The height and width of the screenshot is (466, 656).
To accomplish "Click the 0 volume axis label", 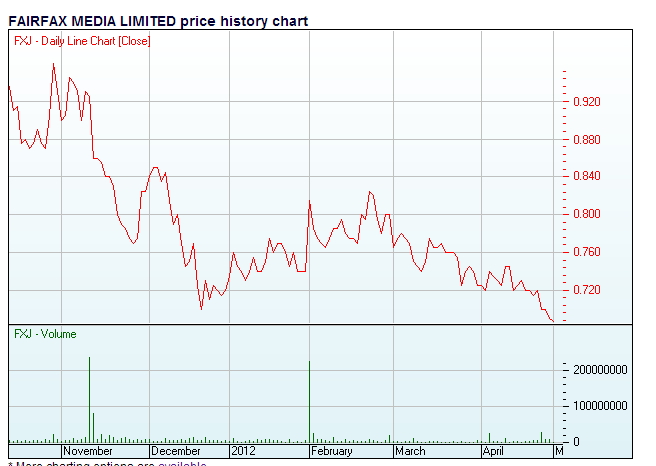I will click(x=576, y=442).
